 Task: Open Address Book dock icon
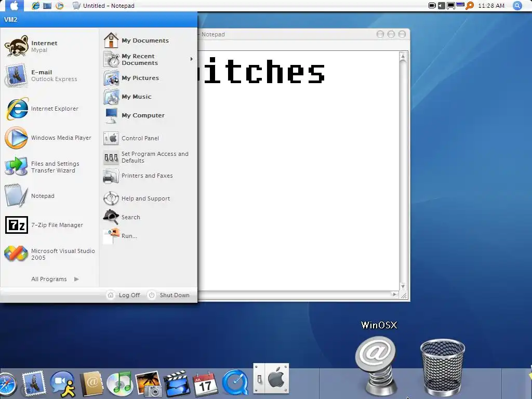[x=91, y=384]
